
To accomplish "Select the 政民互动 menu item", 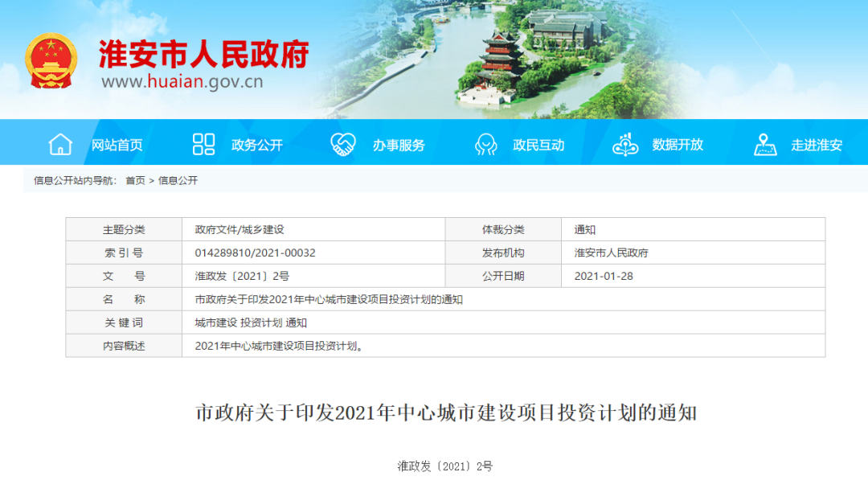I will (538, 146).
